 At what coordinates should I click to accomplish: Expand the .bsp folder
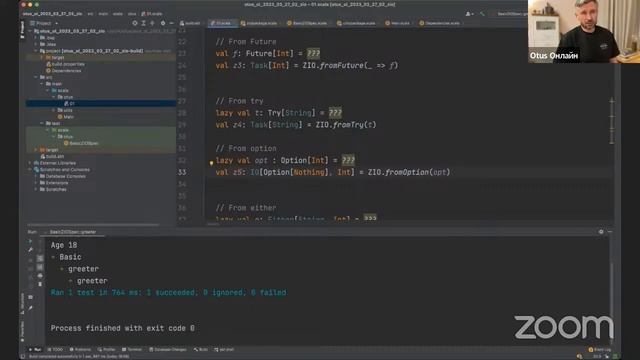[x=36, y=38]
